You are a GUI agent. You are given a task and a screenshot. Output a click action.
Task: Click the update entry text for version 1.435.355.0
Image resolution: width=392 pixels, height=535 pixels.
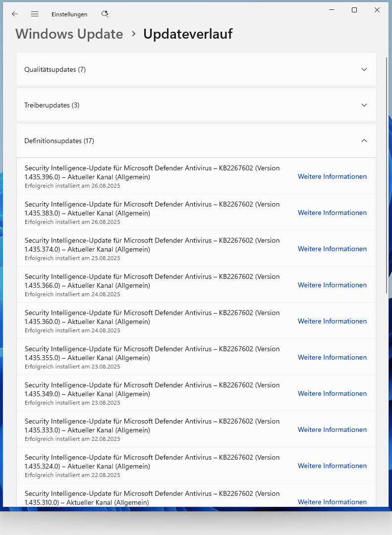(x=152, y=353)
